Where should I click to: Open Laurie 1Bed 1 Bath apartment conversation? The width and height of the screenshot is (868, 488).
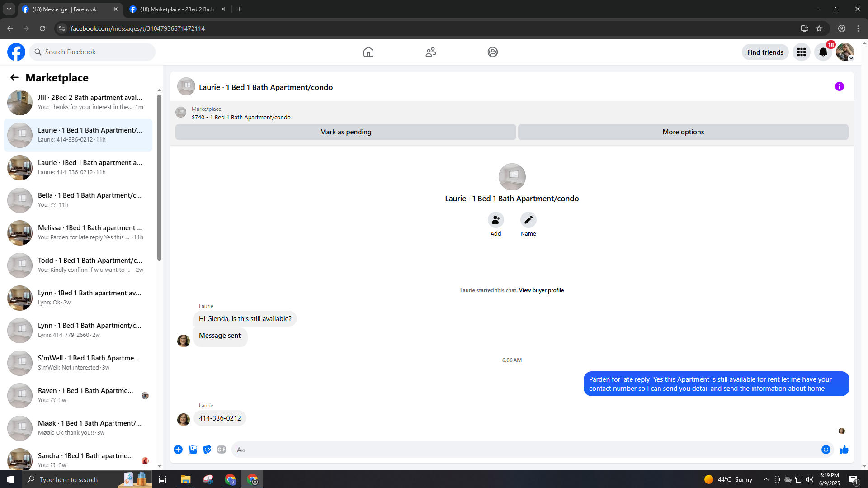pos(78,168)
